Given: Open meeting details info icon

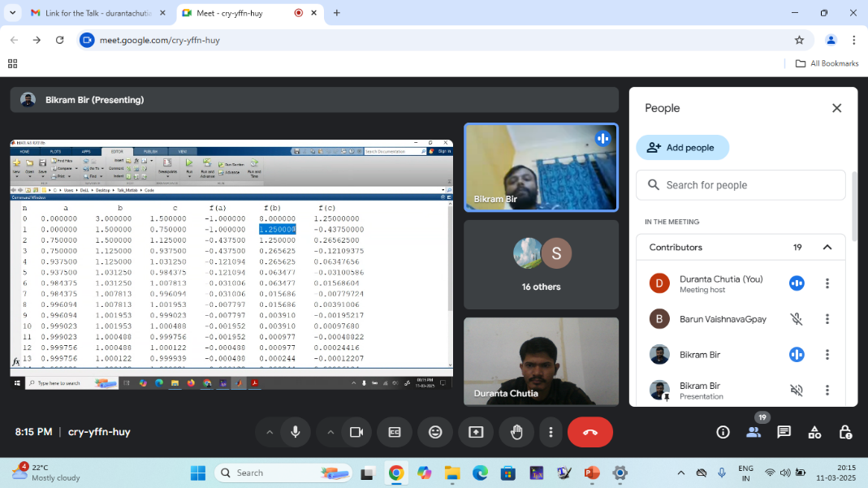Looking at the screenshot, I should (723, 432).
